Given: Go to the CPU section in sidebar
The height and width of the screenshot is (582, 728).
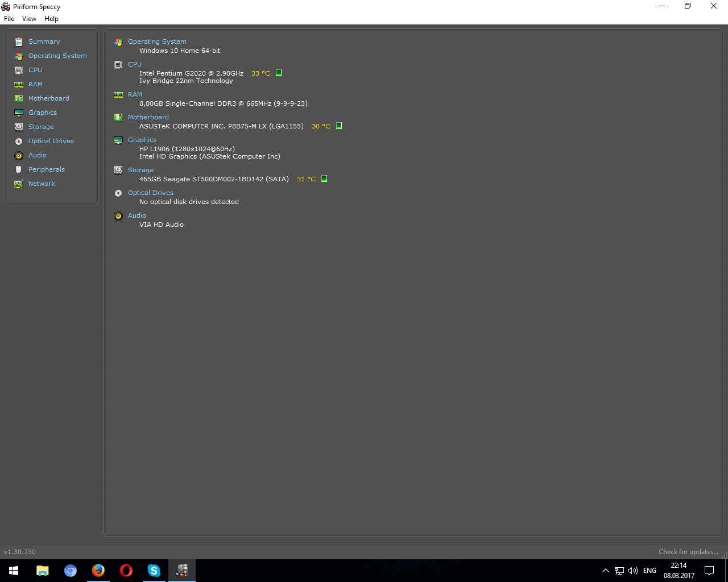Looking at the screenshot, I should point(35,70).
